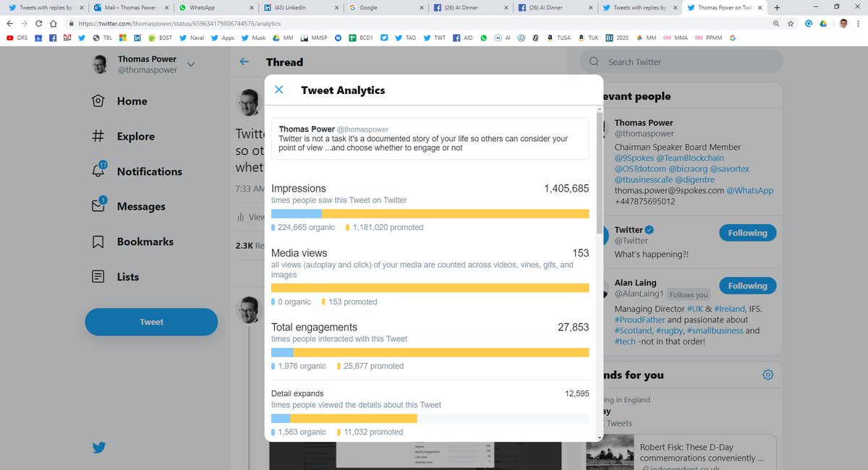The width and height of the screenshot is (868, 470).
Task: Open the TAO bookmark
Action: point(404,37)
